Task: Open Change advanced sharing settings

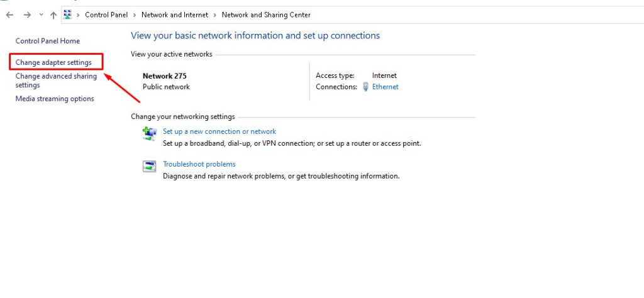Action: click(56, 80)
